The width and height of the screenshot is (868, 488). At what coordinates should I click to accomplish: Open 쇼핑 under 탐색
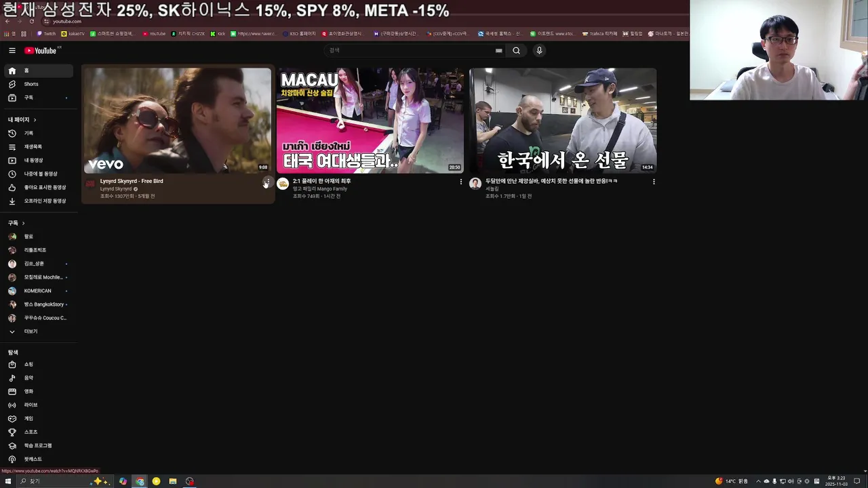pos(39,365)
